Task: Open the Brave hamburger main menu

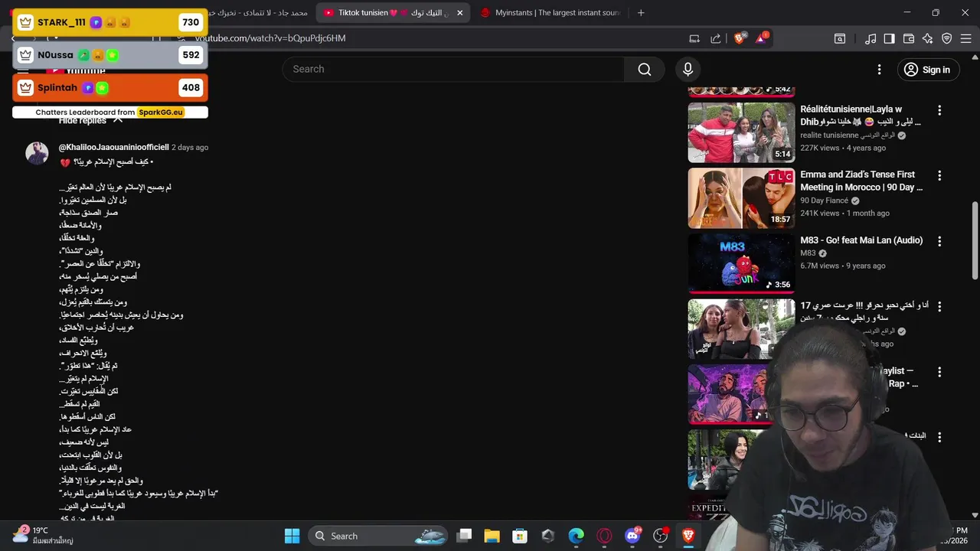Action: click(965, 38)
